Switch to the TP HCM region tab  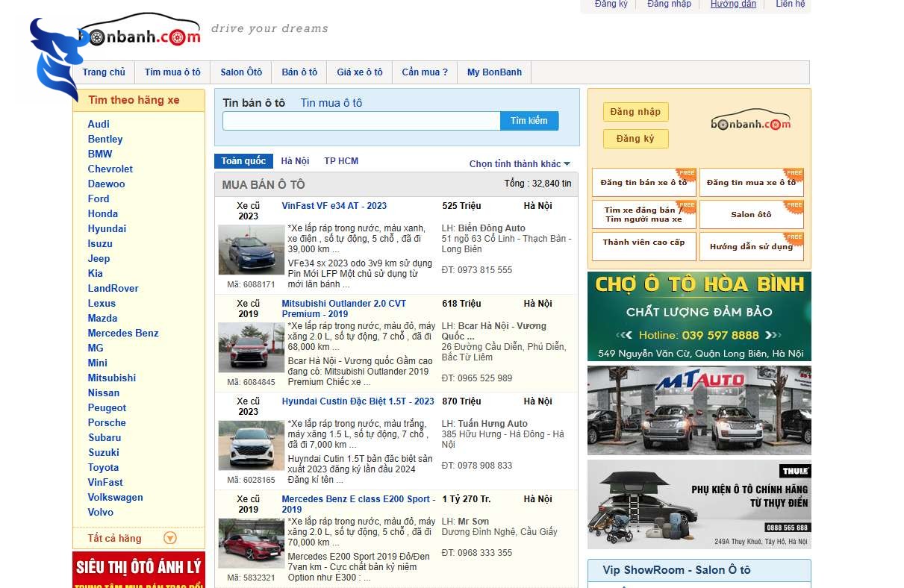click(341, 161)
